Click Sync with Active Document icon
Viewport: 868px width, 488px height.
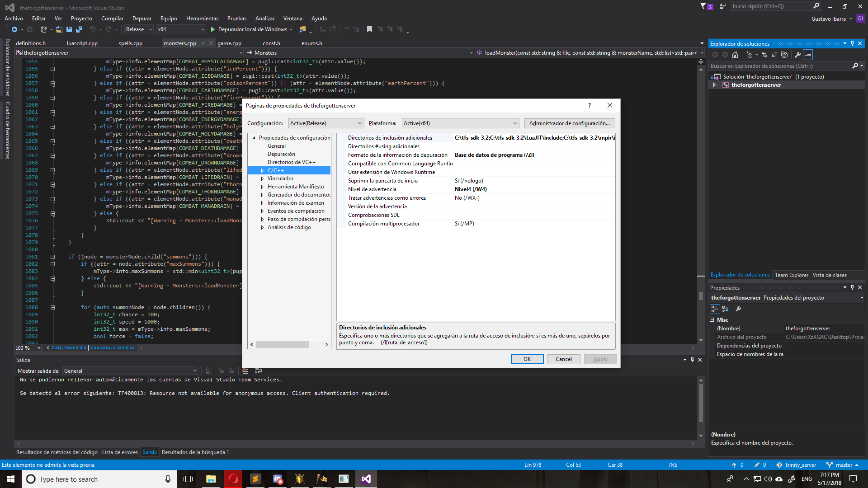(x=764, y=55)
